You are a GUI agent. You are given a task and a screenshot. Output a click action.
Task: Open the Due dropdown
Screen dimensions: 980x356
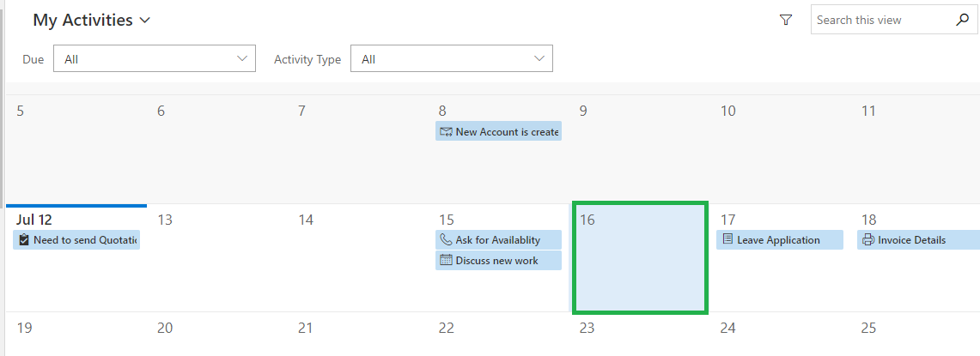(x=155, y=59)
